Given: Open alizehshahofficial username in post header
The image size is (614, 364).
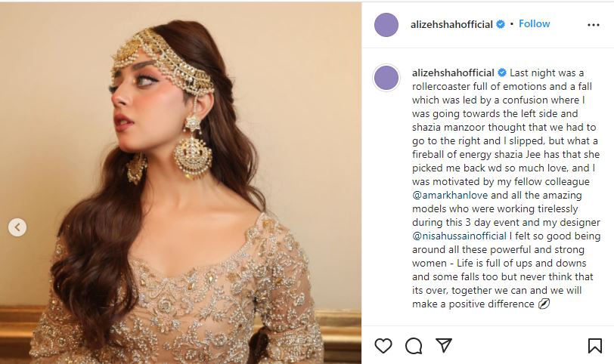Looking at the screenshot, I should [451, 24].
